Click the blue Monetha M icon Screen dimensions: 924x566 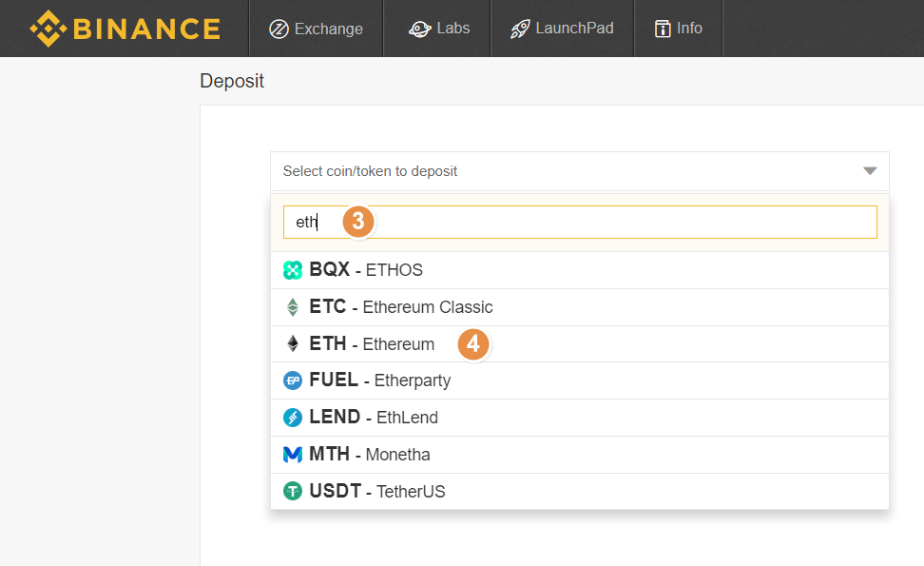[293, 454]
